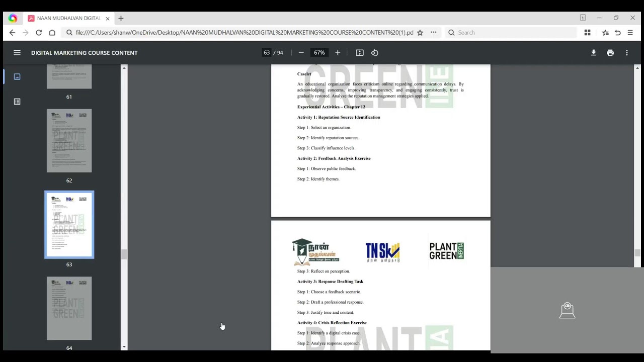Click Activity 1: Reputation Source Identification
The image size is (644, 362).
(339, 117)
